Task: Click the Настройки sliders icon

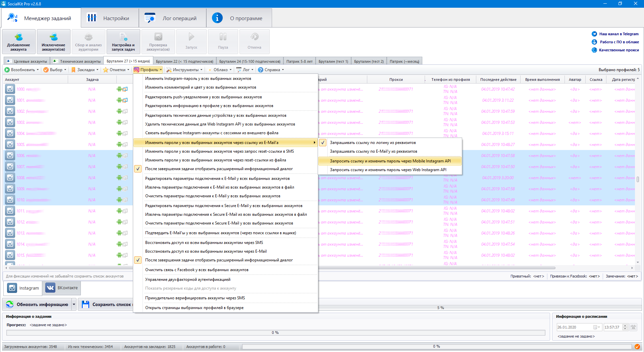Action: click(92, 18)
